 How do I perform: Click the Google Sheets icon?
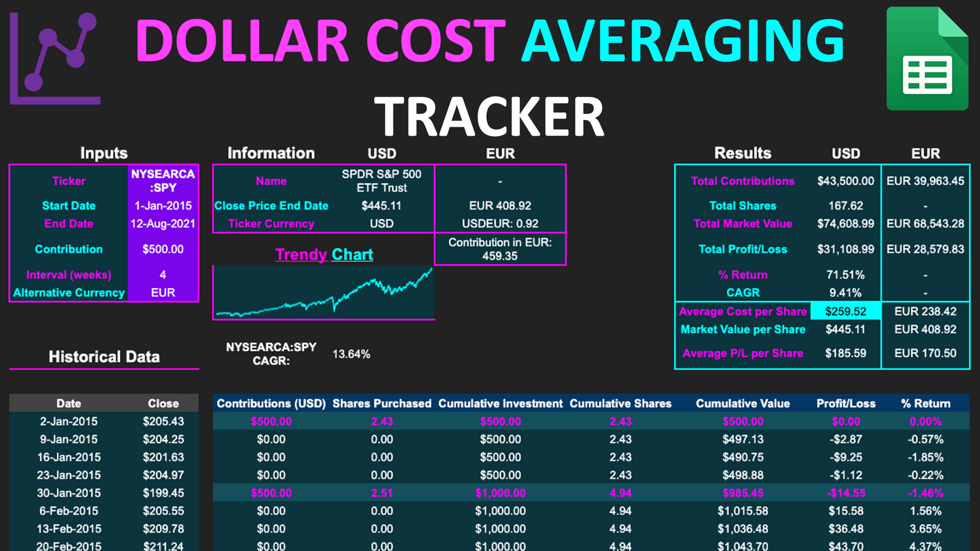926,57
